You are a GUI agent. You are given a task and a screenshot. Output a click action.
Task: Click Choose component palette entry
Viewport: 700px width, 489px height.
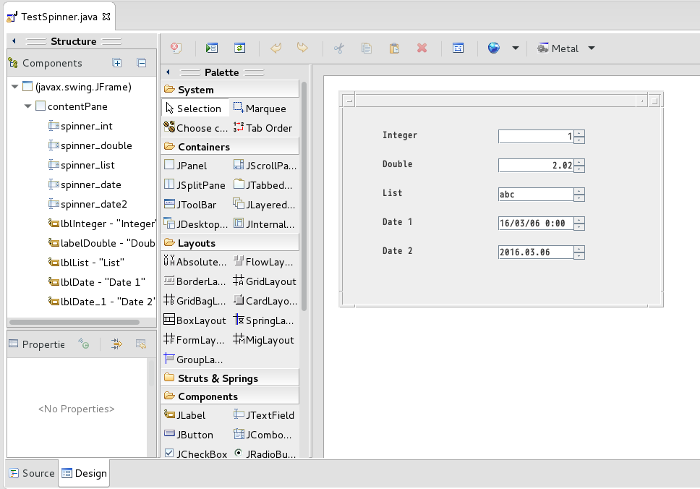196,128
